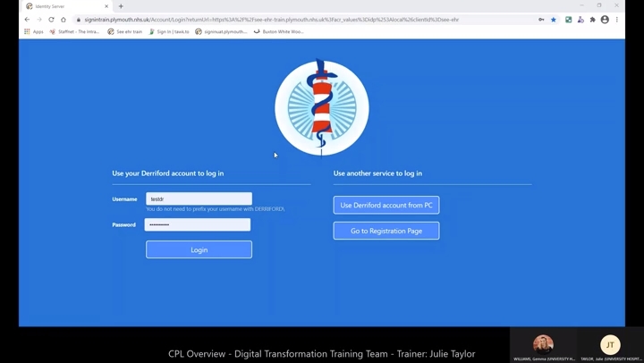Click the padlock site info icon

pyautogui.click(x=79, y=20)
